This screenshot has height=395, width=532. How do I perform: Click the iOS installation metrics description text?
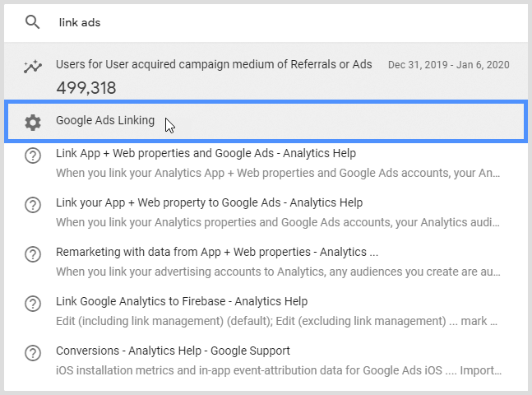coord(271,371)
